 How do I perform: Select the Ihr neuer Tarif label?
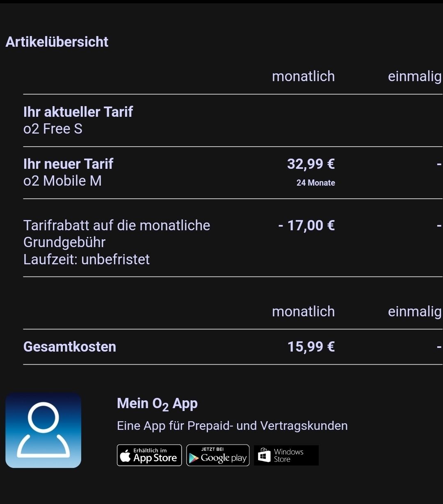tap(68, 164)
